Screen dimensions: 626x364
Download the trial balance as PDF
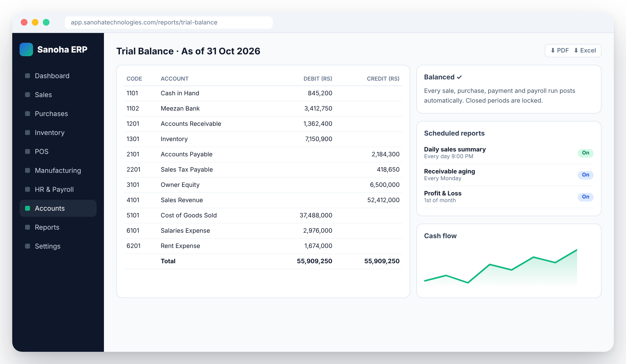click(560, 51)
